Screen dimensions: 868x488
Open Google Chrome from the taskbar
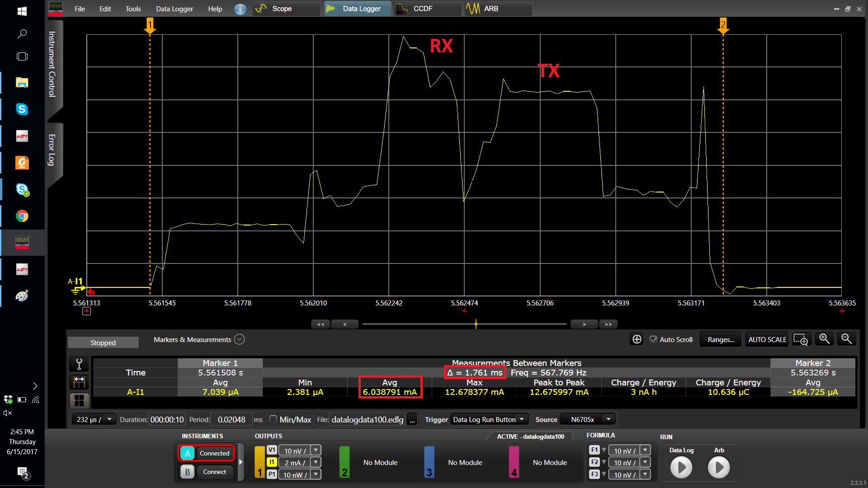pos(22,216)
